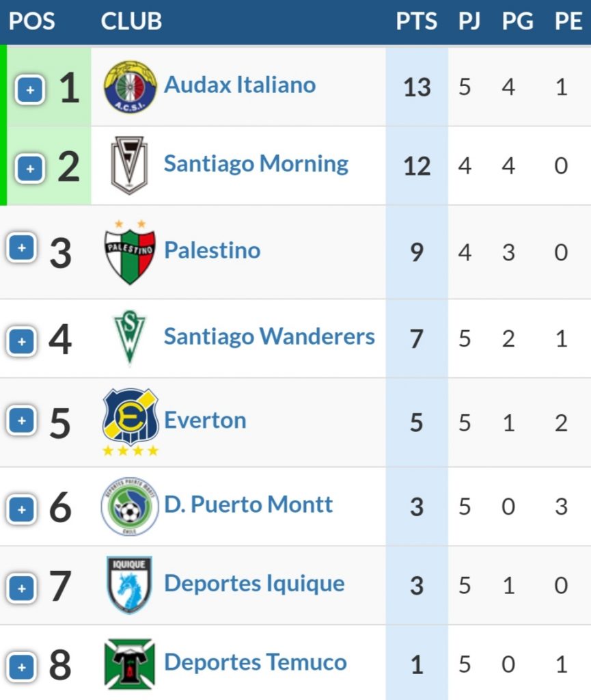Expand row details for position 1

(x=30, y=90)
